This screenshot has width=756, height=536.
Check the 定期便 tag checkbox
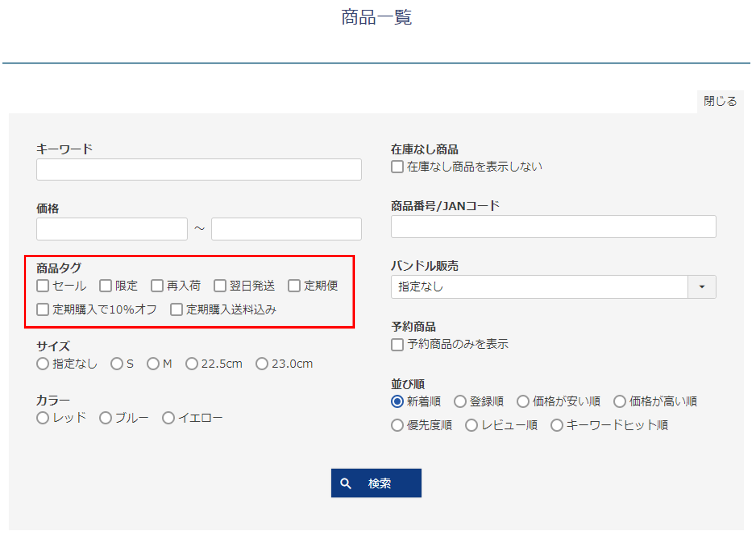(x=294, y=286)
